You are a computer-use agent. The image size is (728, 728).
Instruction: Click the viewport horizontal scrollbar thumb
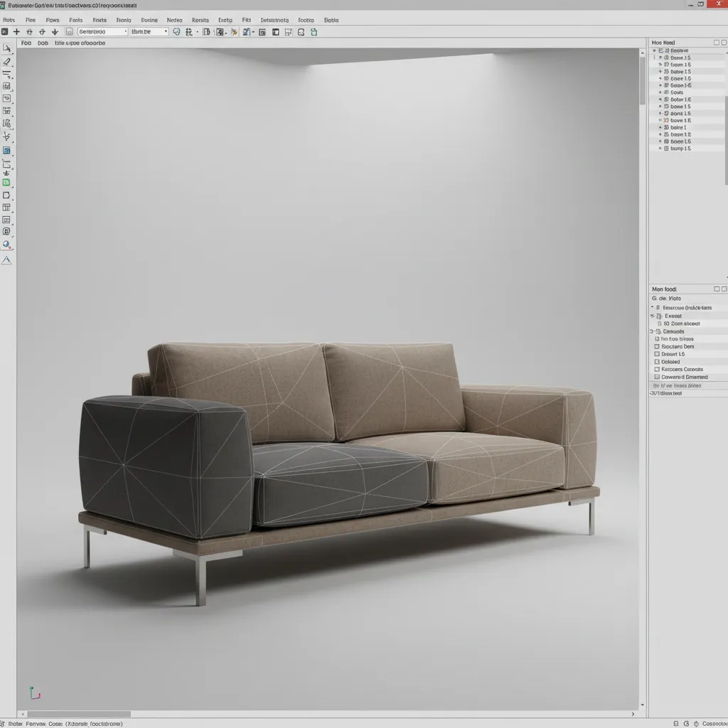coord(79,714)
